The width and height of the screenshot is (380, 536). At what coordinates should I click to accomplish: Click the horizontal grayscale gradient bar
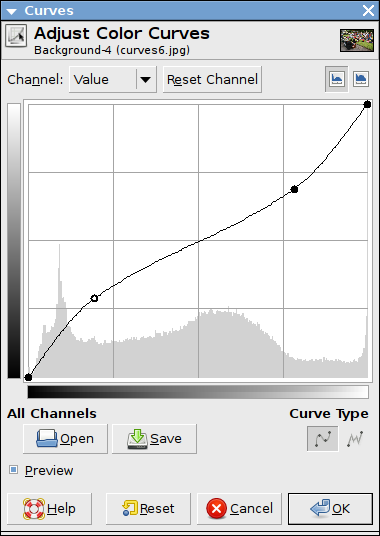point(198,392)
